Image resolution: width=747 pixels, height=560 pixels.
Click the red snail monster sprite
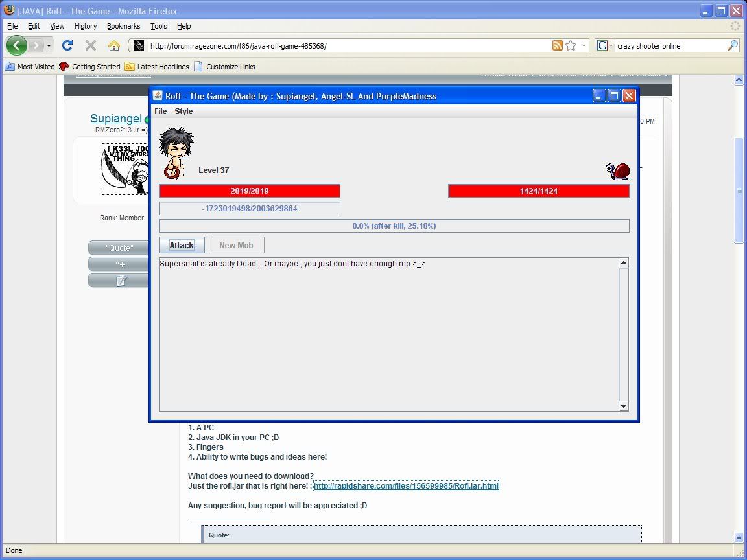[x=619, y=171]
